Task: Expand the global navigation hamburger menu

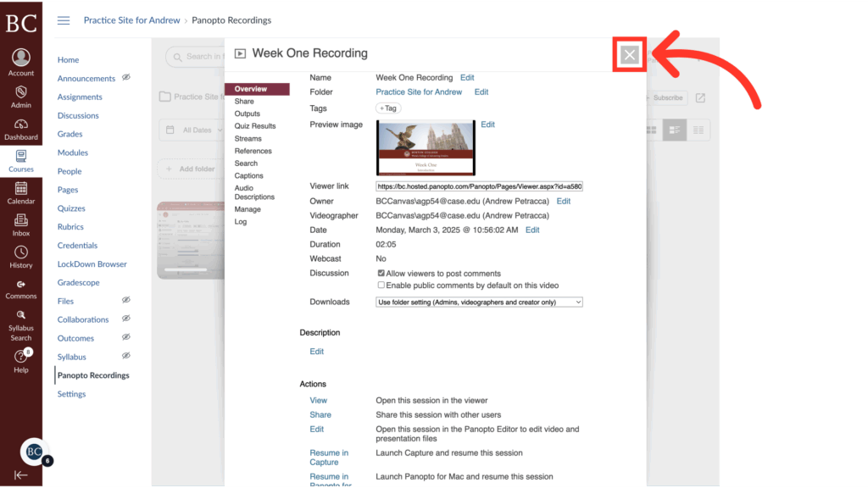Action: pos(64,20)
